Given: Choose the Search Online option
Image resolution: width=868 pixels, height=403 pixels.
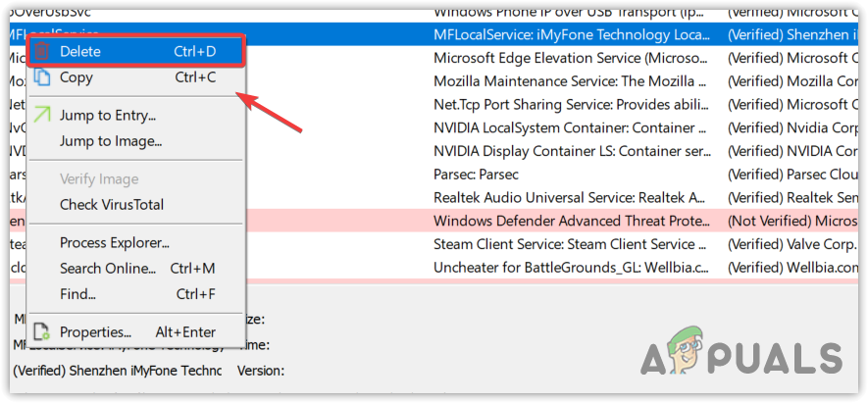Looking at the screenshot, I should coord(108,269).
